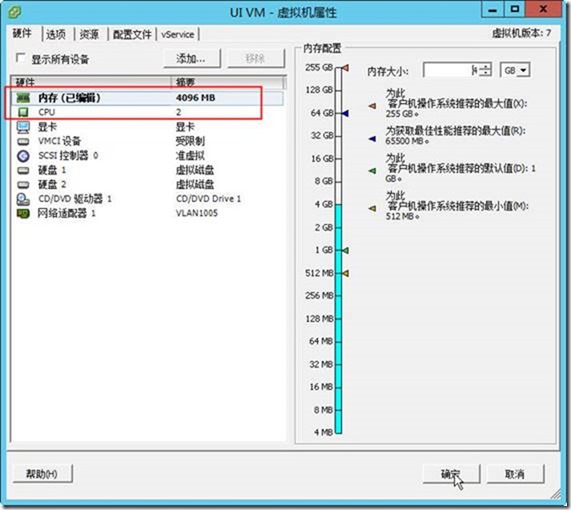Image resolution: width=571 pixels, height=510 pixels.
Task: Select the 显卡 hardware row
Action: pos(147,127)
